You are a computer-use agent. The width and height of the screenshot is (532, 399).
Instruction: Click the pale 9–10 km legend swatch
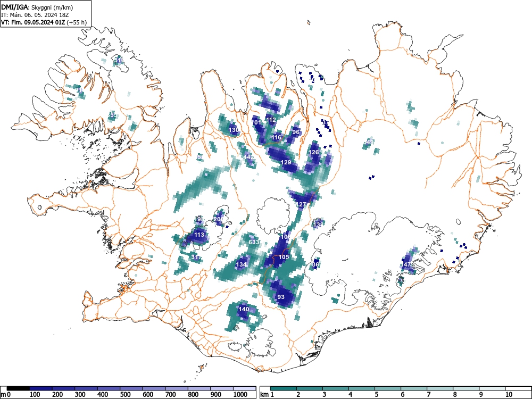(492, 388)
